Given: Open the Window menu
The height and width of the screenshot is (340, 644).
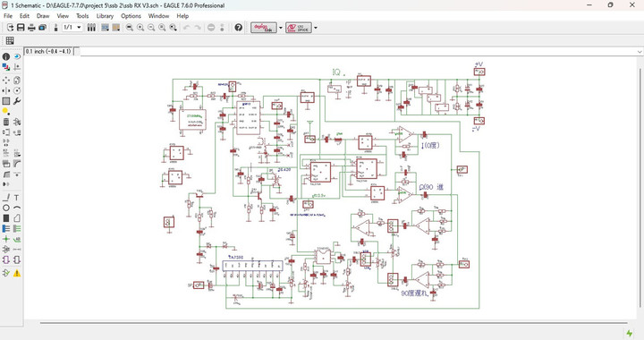Looking at the screenshot, I should 158,16.
